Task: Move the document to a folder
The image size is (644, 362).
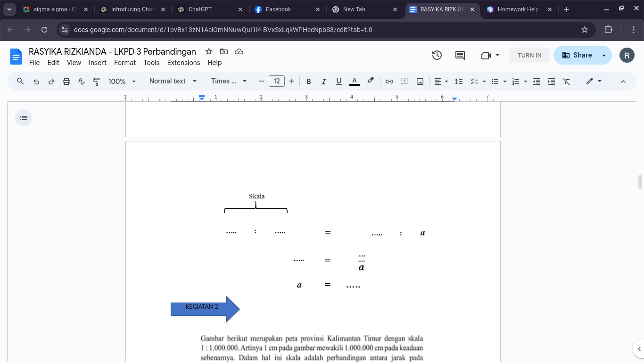Action: [224, 51]
